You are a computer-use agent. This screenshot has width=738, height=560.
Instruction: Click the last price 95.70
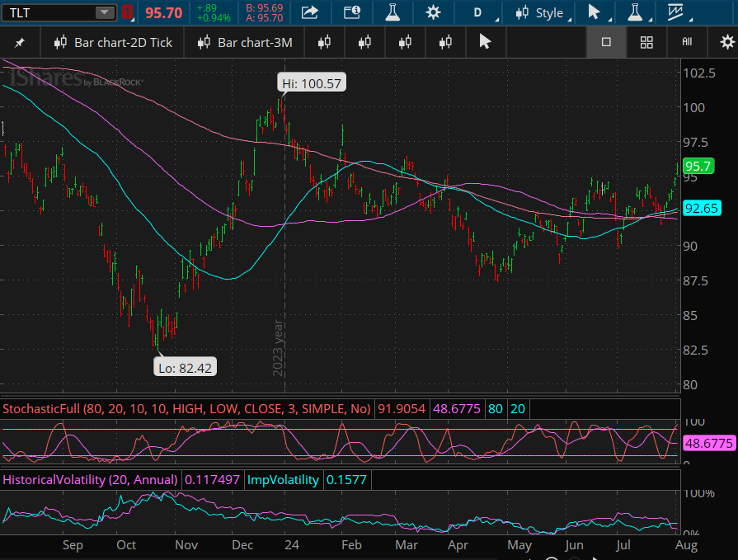(163, 12)
